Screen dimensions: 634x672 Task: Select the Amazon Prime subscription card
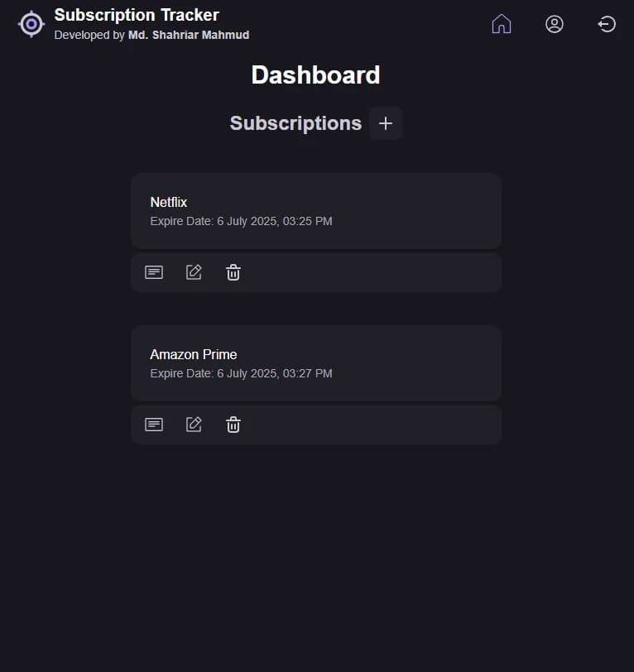315,362
